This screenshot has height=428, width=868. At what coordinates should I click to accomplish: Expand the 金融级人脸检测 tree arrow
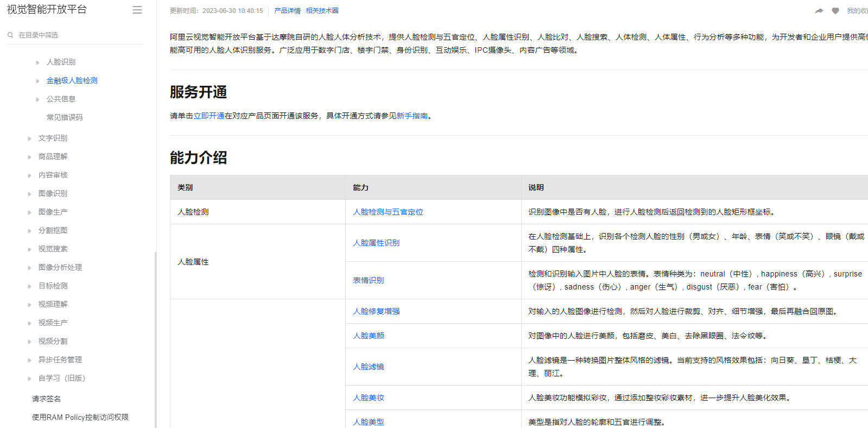click(37, 81)
